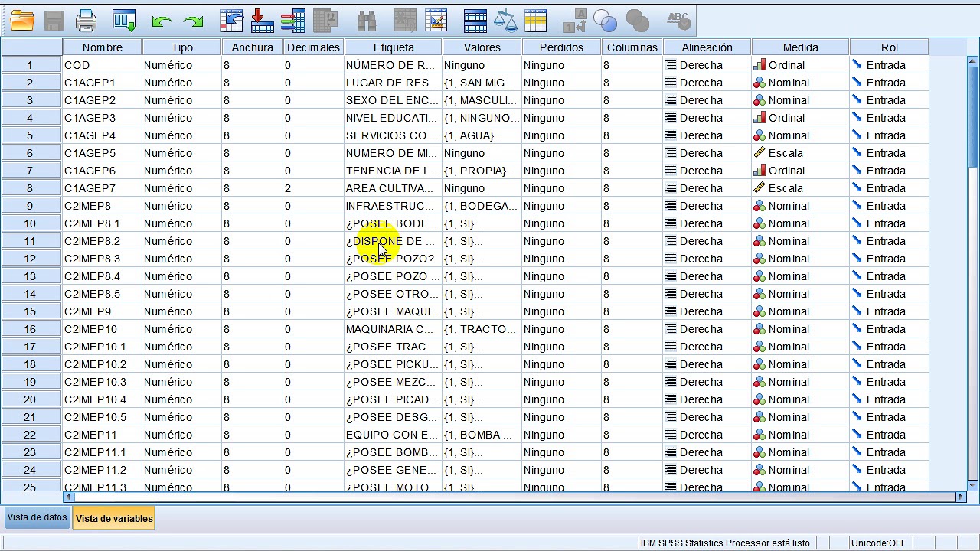Open Weight cases with the scales icon
The image size is (980, 551).
point(505,21)
